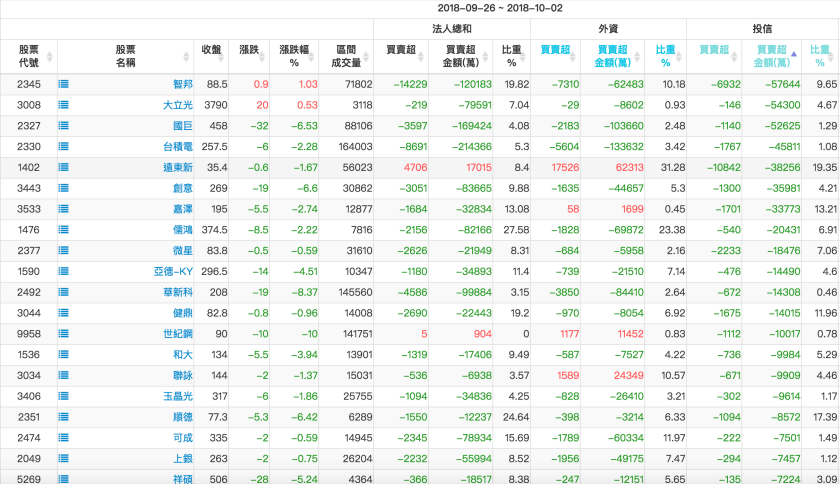This screenshot has height=484, width=840.
Task: Click the list icon beside 智邦
Action: pos(64,85)
